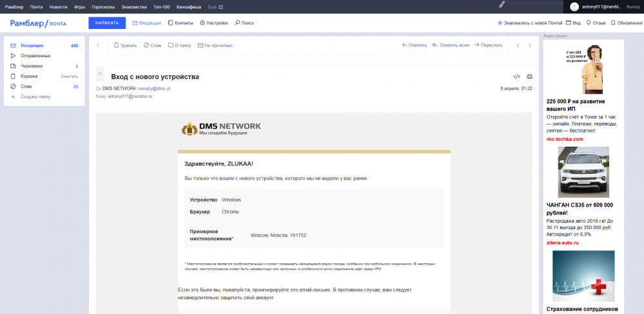Screen dimensions: 644x314
Task: Open the Поиск search
Action: tap(244, 23)
